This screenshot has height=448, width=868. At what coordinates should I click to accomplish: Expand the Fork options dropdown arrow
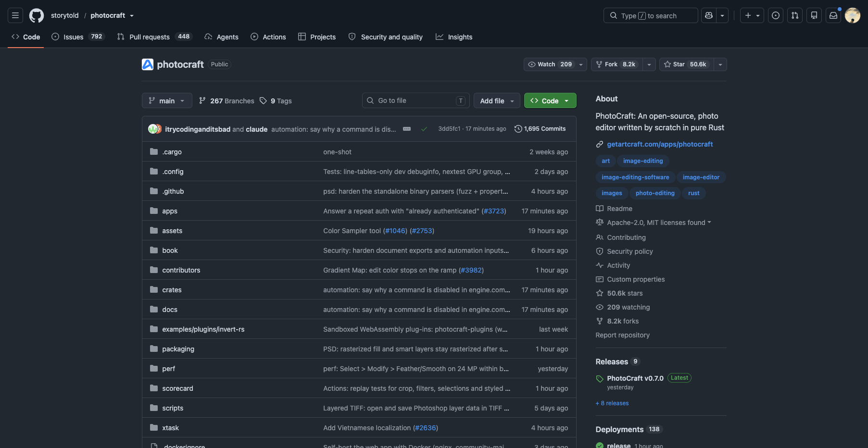click(x=649, y=64)
